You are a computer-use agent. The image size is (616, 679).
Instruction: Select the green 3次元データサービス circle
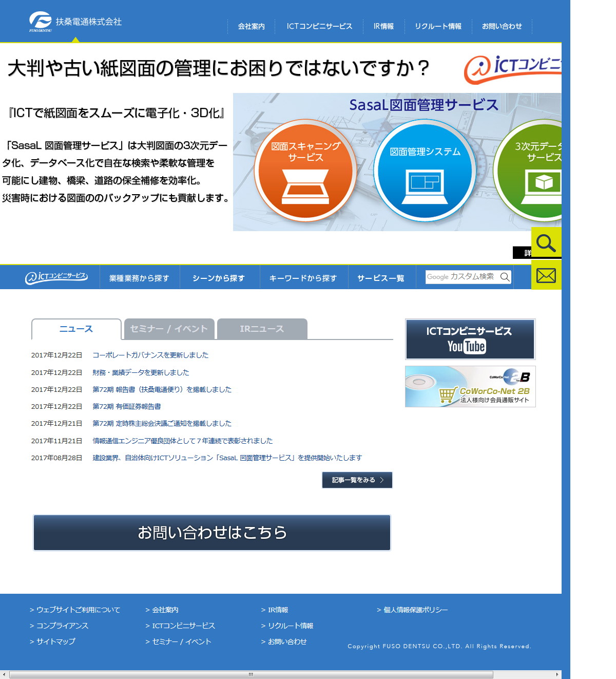(528, 170)
